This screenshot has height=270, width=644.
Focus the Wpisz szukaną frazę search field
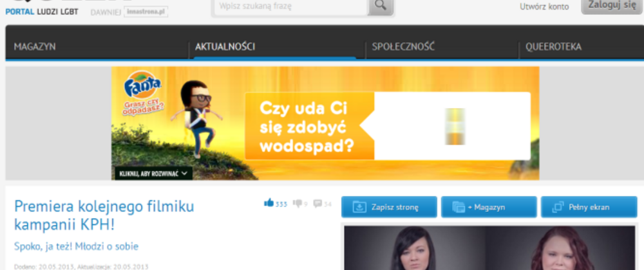pos(291,6)
